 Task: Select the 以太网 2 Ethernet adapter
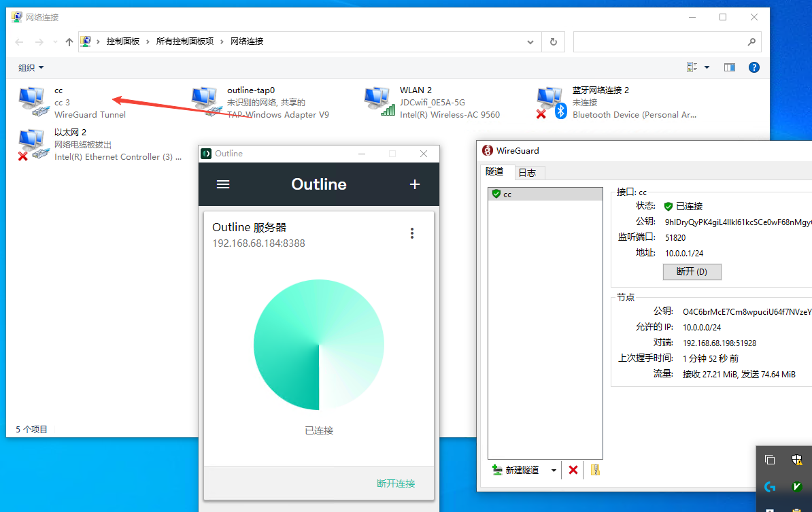[x=99, y=145]
